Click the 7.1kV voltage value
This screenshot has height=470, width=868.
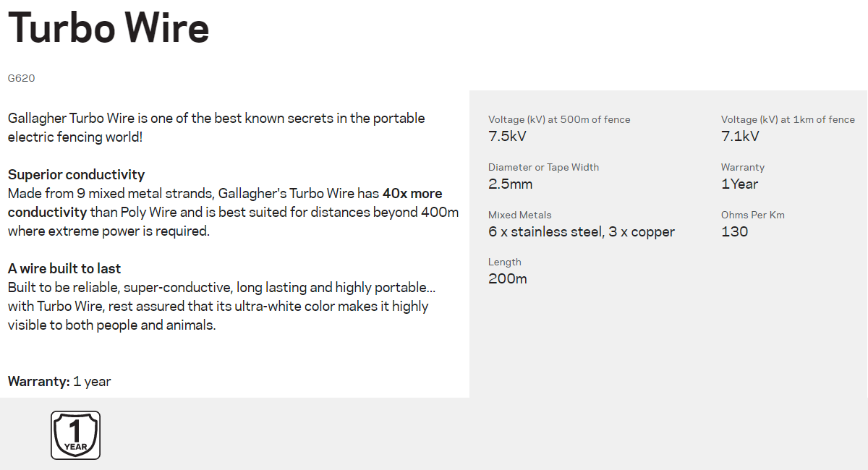tap(740, 136)
